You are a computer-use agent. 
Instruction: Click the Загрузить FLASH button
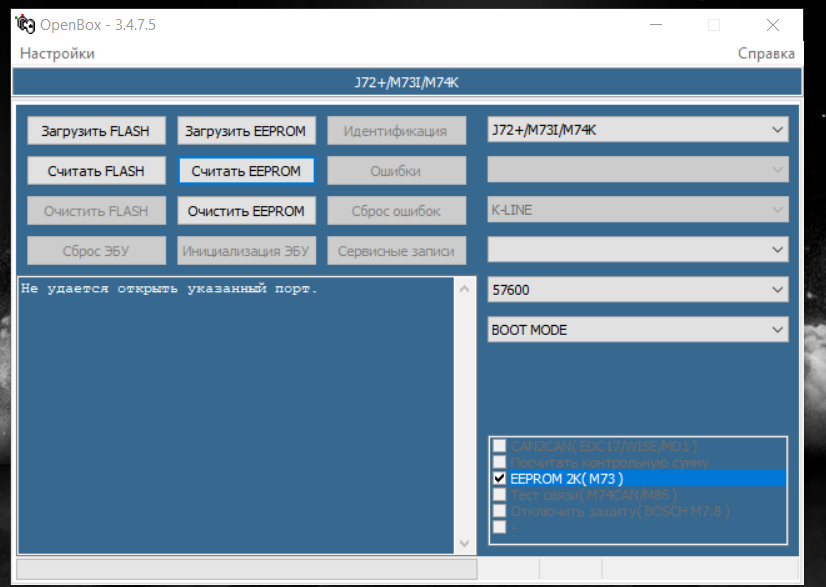[x=95, y=131]
